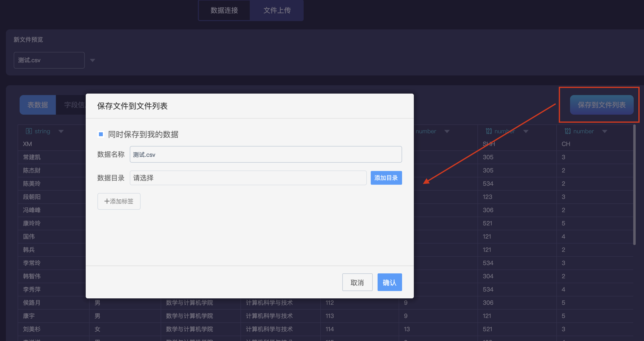Click the string type icon on XM column
Image resolution: width=644 pixels, height=341 pixels.
(29, 131)
